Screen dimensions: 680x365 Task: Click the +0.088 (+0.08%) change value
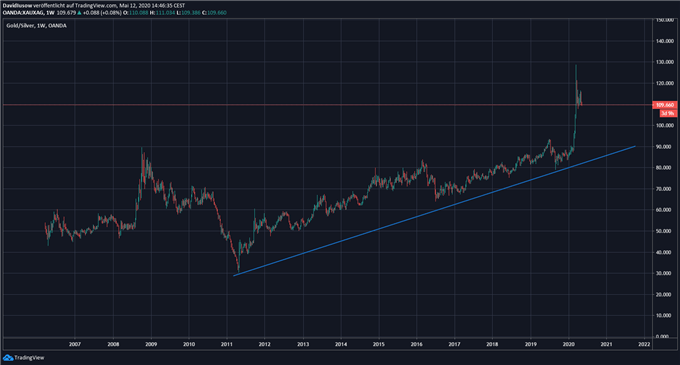coord(102,13)
